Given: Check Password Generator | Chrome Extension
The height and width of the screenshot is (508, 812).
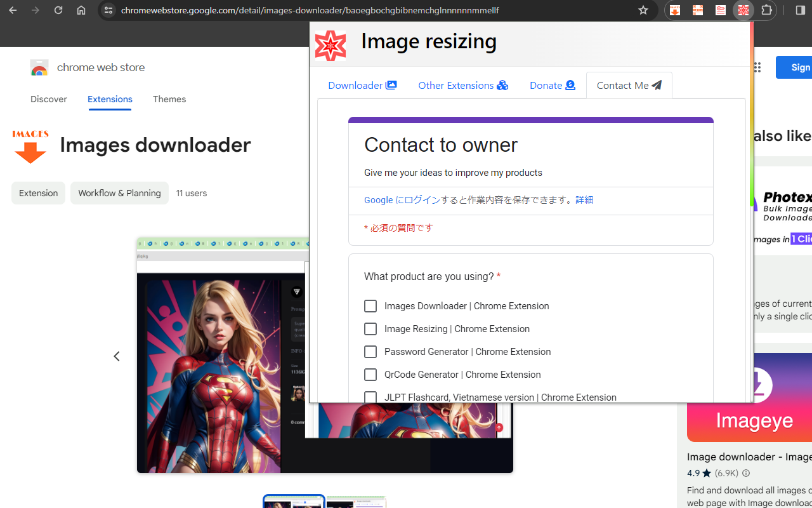Looking at the screenshot, I should [x=370, y=352].
